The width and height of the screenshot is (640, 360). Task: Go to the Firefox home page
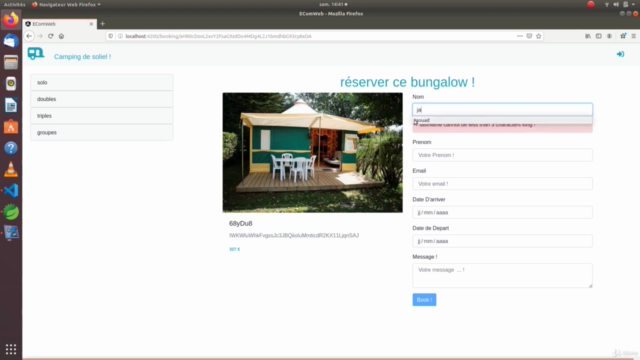point(61,36)
